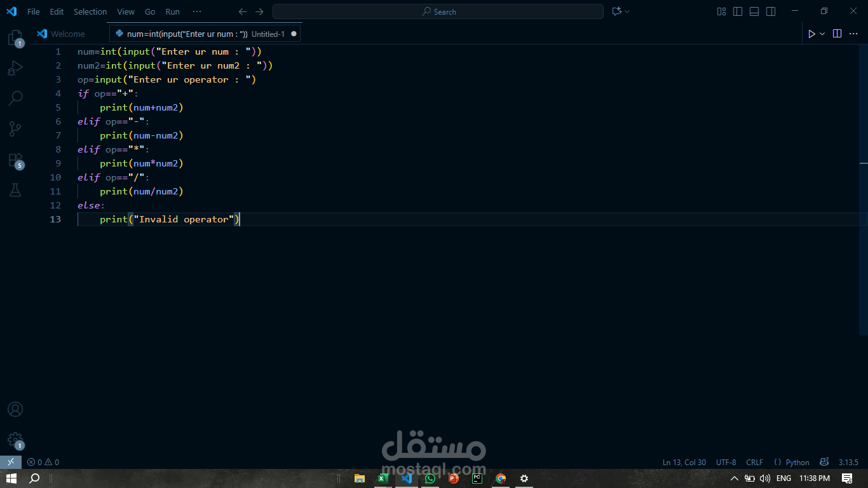Open the Extensions view
Screen dimensions: 868x488
pyautogui.click(x=15, y=159)
